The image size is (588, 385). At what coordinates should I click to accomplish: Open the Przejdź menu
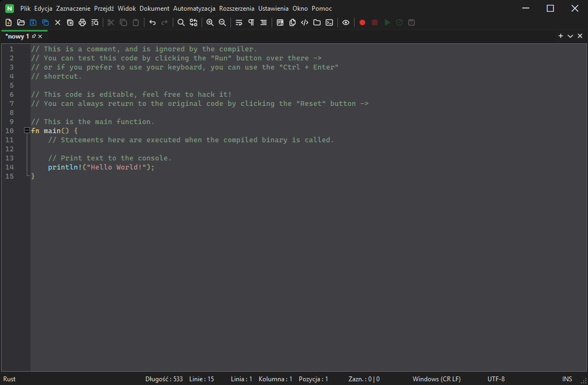(104, 8)
